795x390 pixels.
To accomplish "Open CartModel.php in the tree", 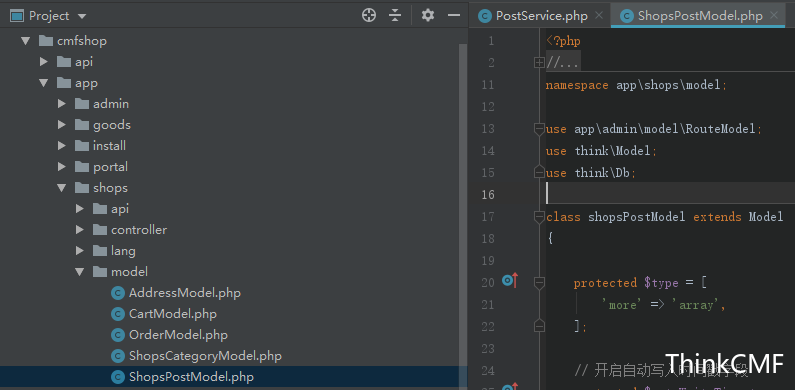I will pos(173,314).
